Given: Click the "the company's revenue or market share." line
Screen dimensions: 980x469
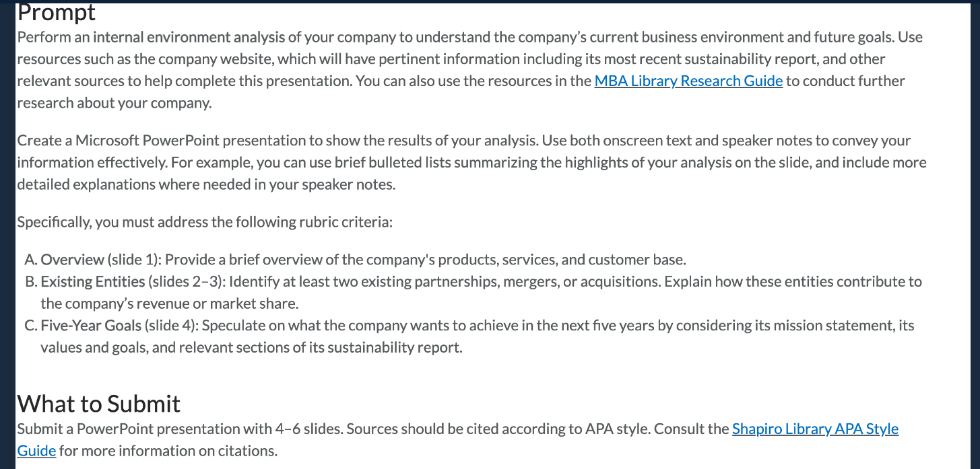Looking at the screenshot, I should coord(169,303).
